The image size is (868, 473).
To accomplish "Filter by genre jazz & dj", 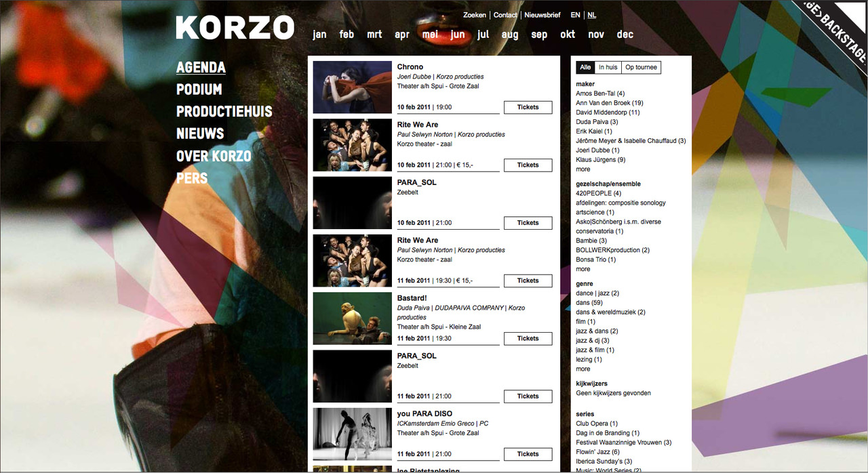I will pyautogui.click(x=593, y=341).
